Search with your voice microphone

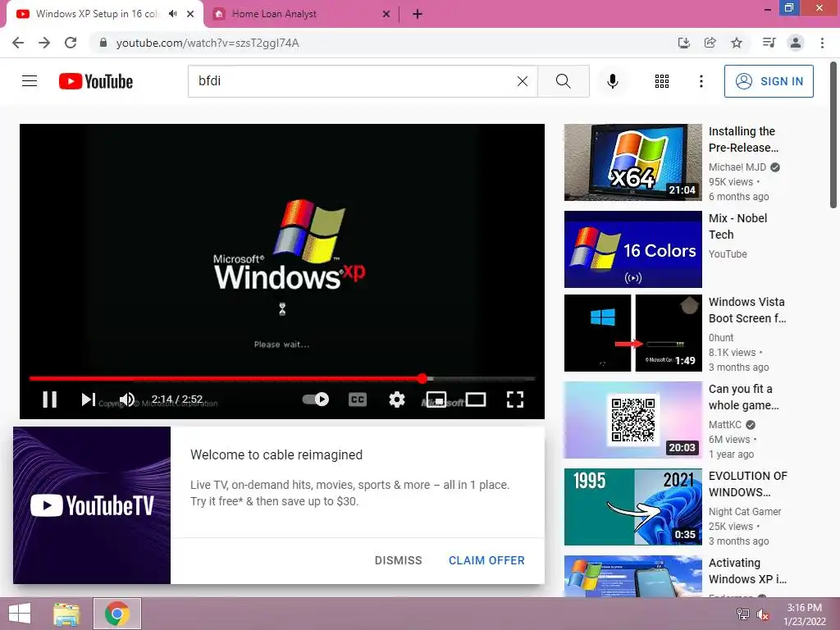coord(612,81)
